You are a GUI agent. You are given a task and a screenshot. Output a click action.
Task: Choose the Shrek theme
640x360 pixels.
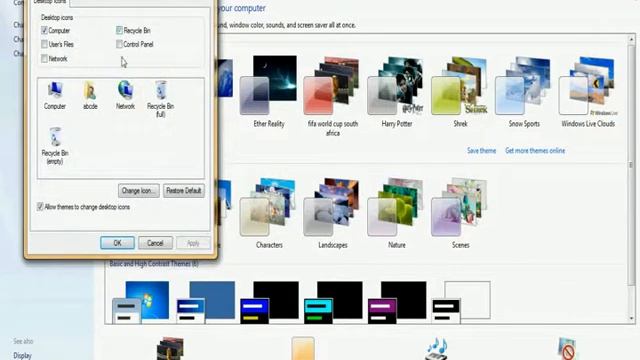[x=460, y=91]
